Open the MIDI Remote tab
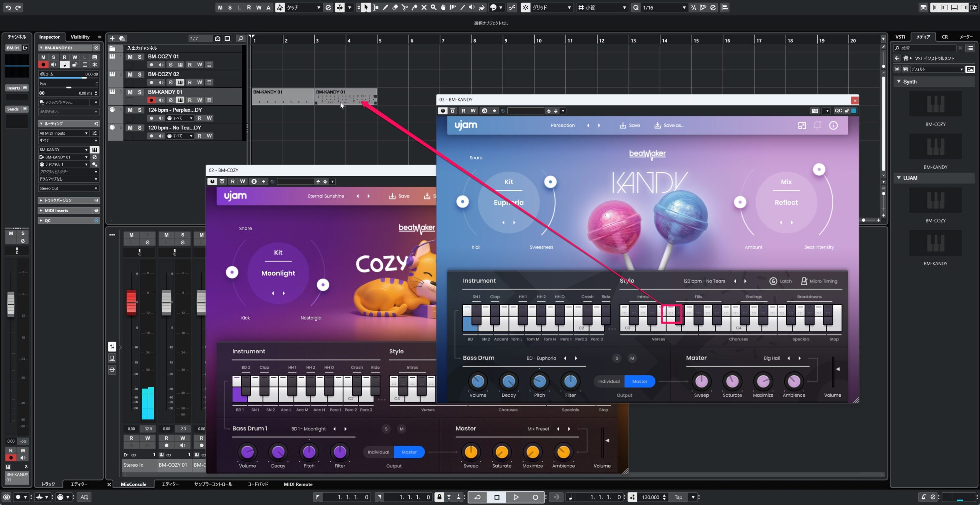 (x=298, y=484)
